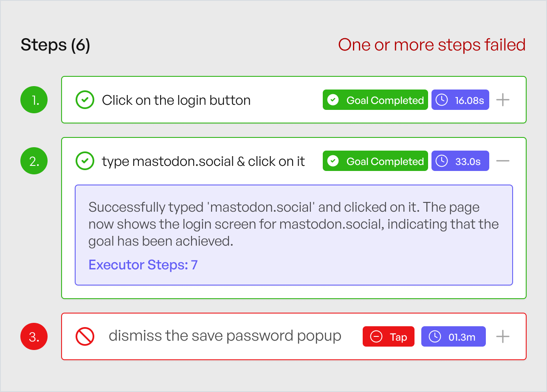Expand step 1 details with the plus control
547x392 pixels.
[x=503, y=100]
